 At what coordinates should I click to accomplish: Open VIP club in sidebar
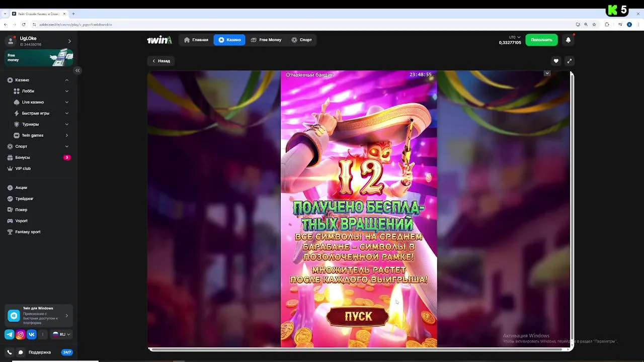tap(39, 168)
